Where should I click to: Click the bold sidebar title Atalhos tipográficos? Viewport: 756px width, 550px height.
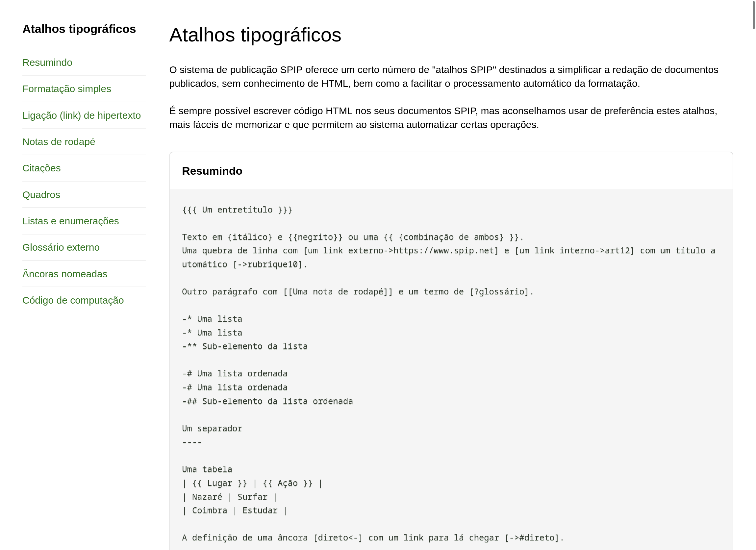pos(79,29)
